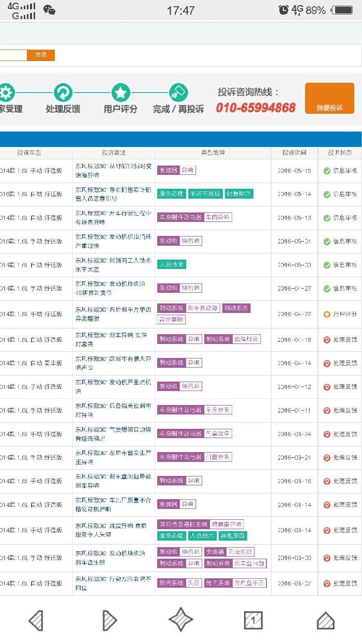This screenshot has width=362, height=644.
Task: Click the orange 用户评分 status icon
Action: (327, 314)
